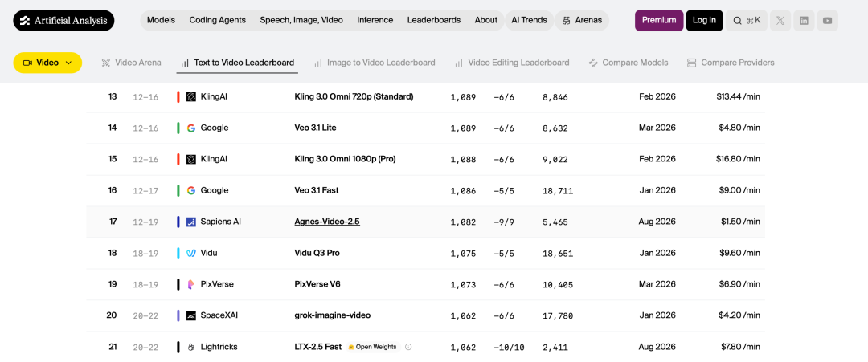Viewport: 868px width, 362px height.
Task: Click the Open Weights badge on LTX-2.5 Fast
Action: point(373,347)
